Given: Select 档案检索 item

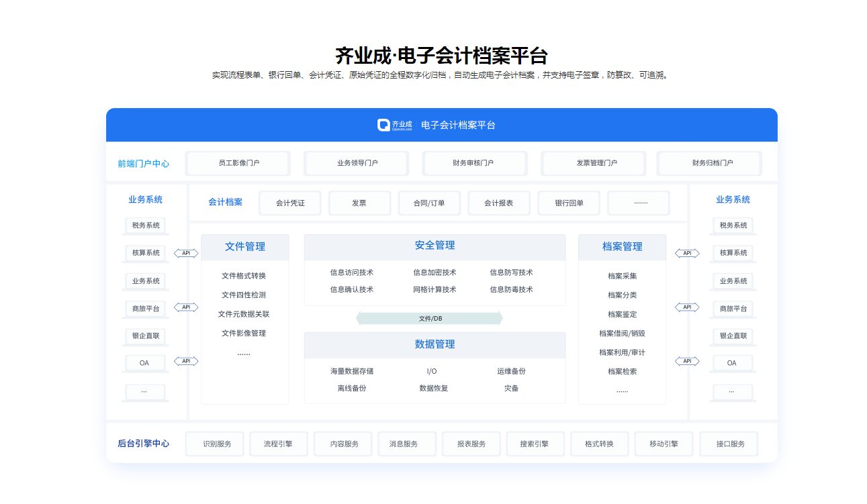Looking at the screenshot, I should [623, 372].
